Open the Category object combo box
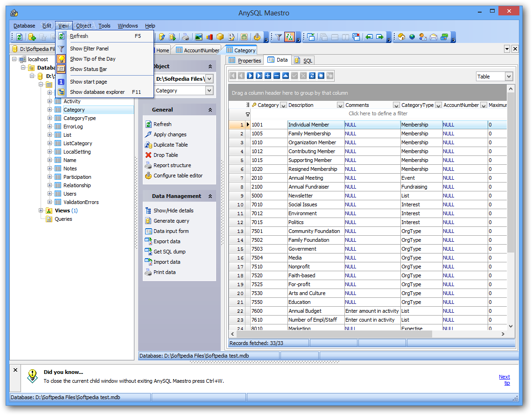 pyautogui.click(x=210, y=91)
